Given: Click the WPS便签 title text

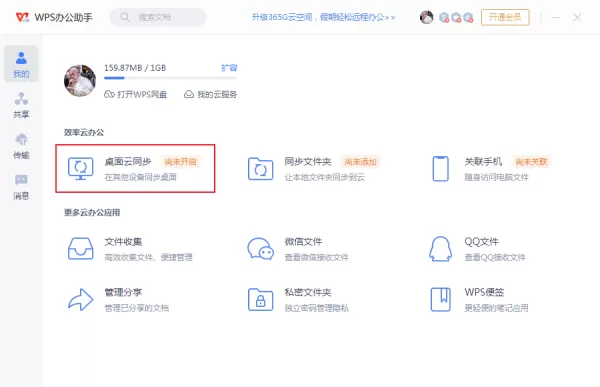Looking at the screenshot, I should tap(484, 292).
